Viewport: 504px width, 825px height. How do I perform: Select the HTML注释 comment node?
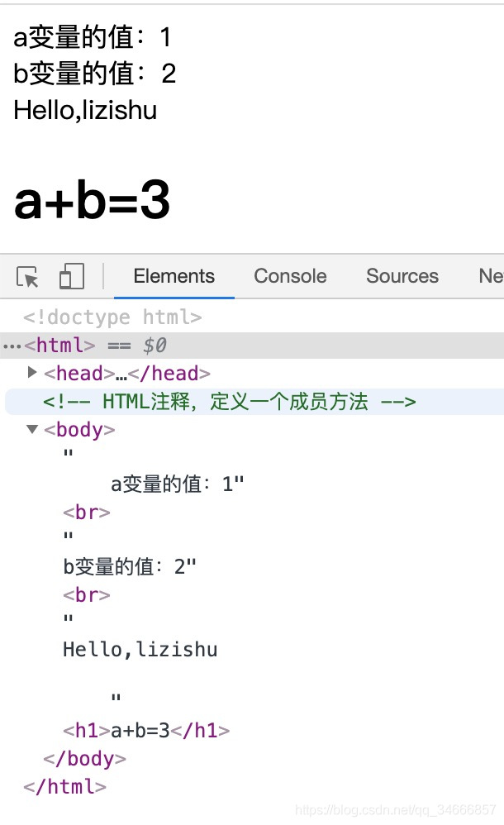point(230,402)
